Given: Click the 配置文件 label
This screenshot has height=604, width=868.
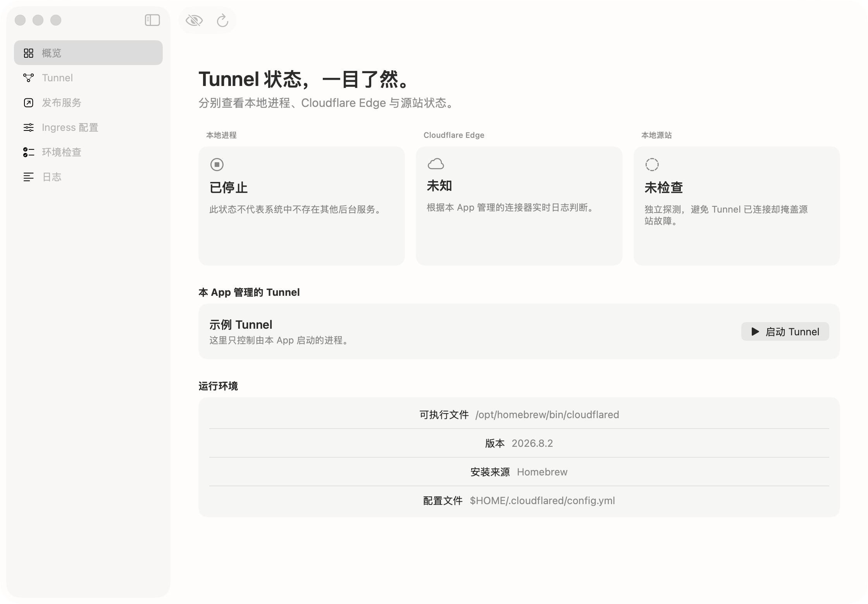Looking at the screenshot, I should tap(443, 501).
